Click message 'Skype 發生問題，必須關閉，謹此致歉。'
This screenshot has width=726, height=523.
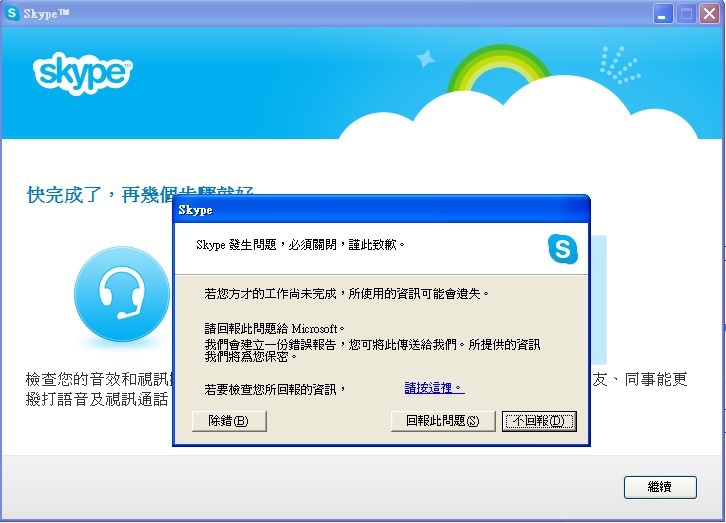[x=300, y=244]
